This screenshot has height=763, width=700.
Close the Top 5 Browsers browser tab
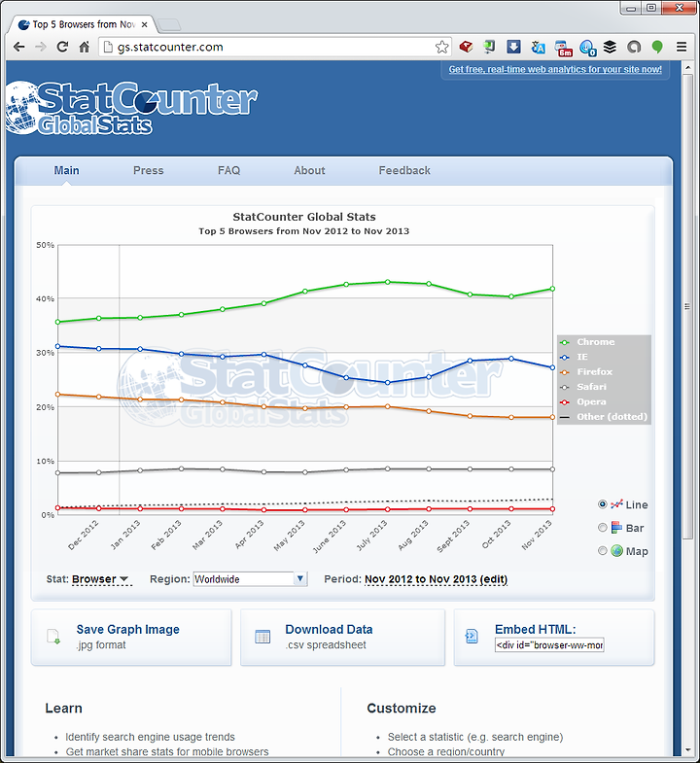point(145,24)
